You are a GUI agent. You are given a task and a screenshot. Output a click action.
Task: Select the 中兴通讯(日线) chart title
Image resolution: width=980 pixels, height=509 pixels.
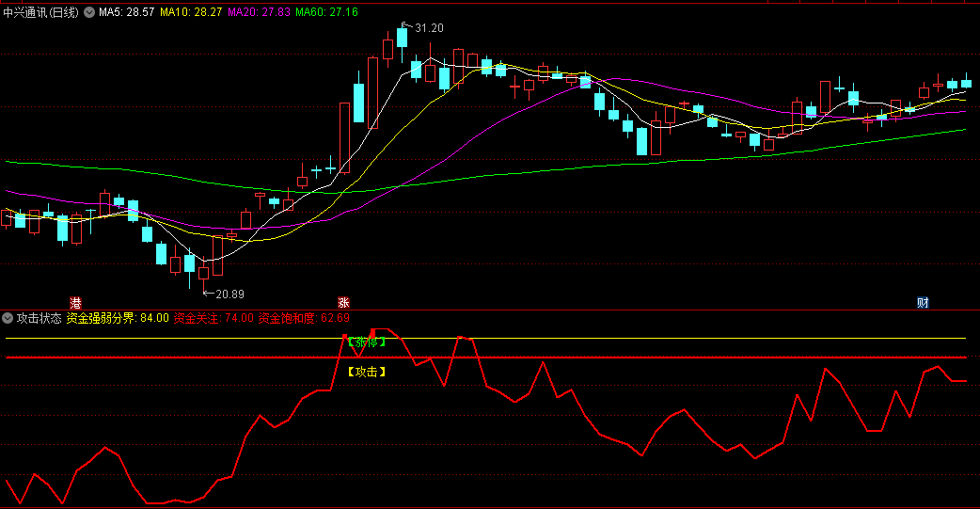[x=41, y=12]
